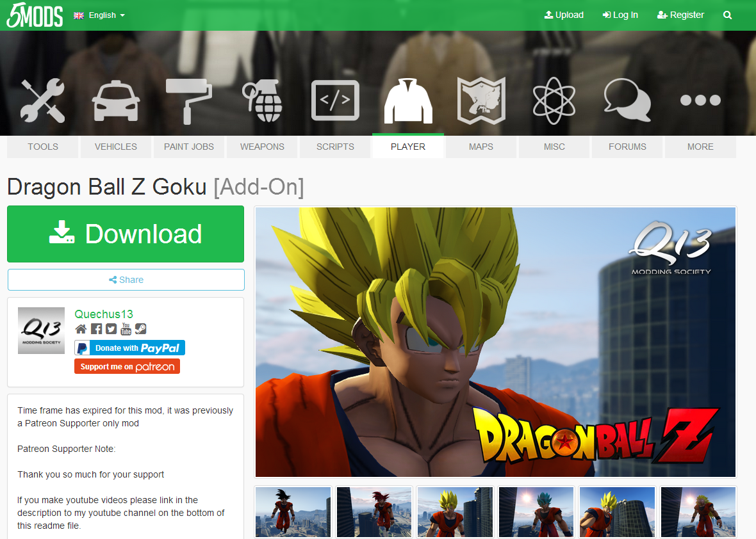This screenshot has height=539, width=756.
Task: Open thumbnail of blue-haired Goku
Action: coord(536,511)
